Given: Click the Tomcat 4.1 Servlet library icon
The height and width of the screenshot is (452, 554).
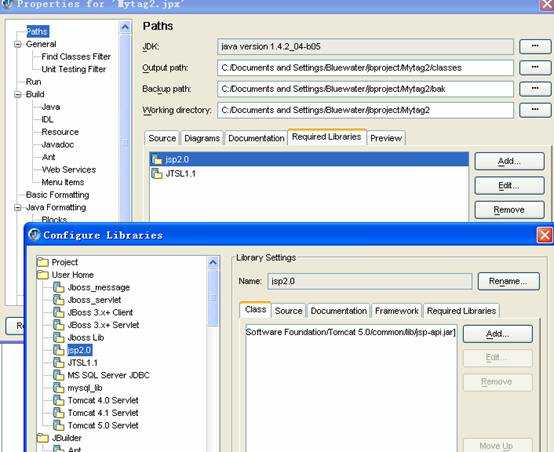Looking at the screenshot, I should pos(58,413).
